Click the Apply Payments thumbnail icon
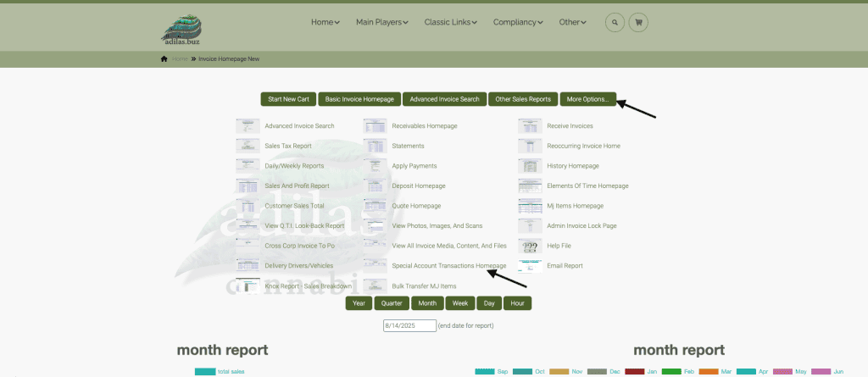 click(x=375, y=165)
